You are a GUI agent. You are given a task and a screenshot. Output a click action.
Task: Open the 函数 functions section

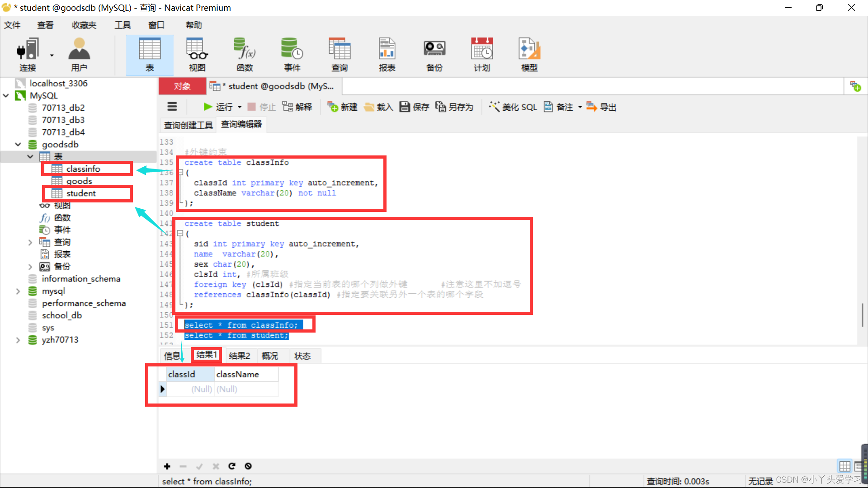click(x=245, y=55)
